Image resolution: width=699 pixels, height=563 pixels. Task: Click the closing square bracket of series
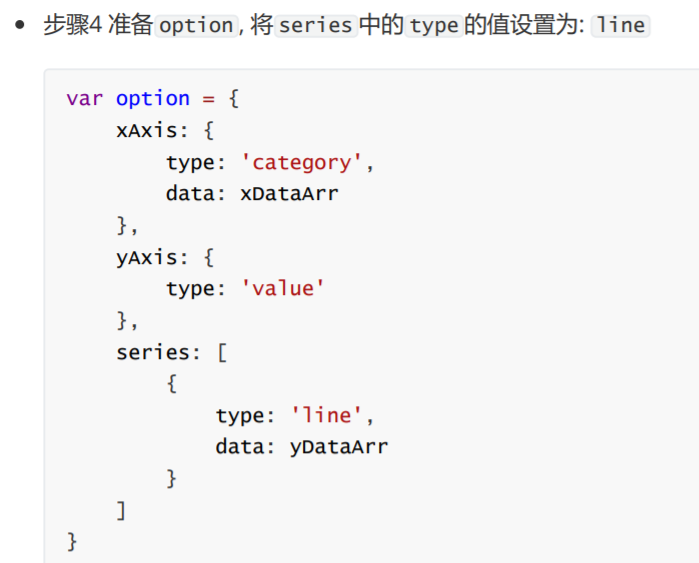[x=121, y=510]
